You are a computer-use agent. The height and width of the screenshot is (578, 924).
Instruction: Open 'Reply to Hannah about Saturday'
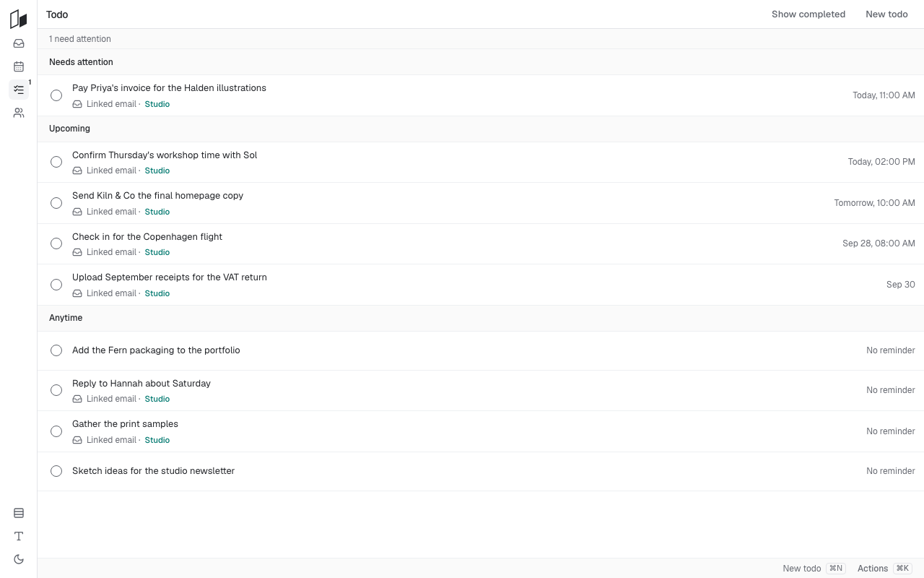tap(141, 384)
